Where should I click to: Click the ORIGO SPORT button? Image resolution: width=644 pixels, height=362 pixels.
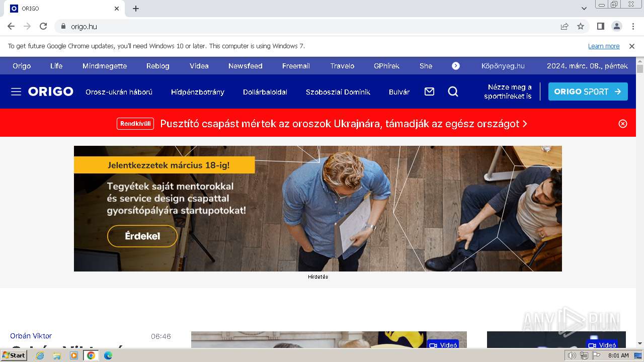(588, 92)
